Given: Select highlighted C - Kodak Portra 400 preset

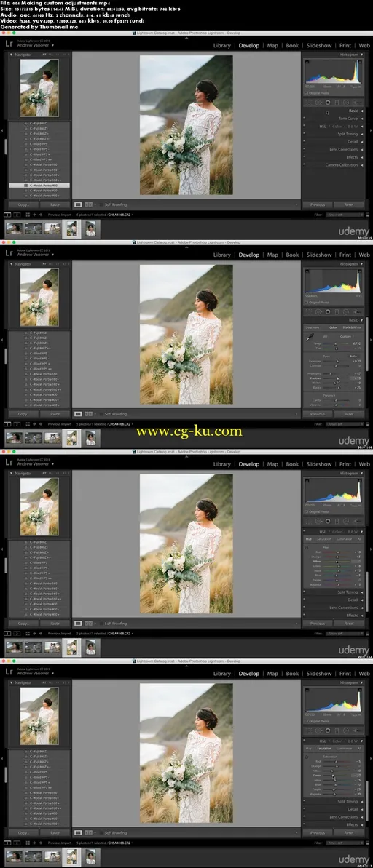Looking at the screenshot, I should click(39, 186).
